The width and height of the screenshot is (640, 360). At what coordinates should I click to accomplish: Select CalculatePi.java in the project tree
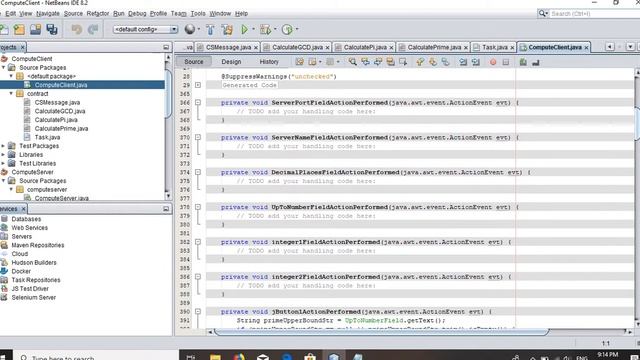(x=56, y=120)
